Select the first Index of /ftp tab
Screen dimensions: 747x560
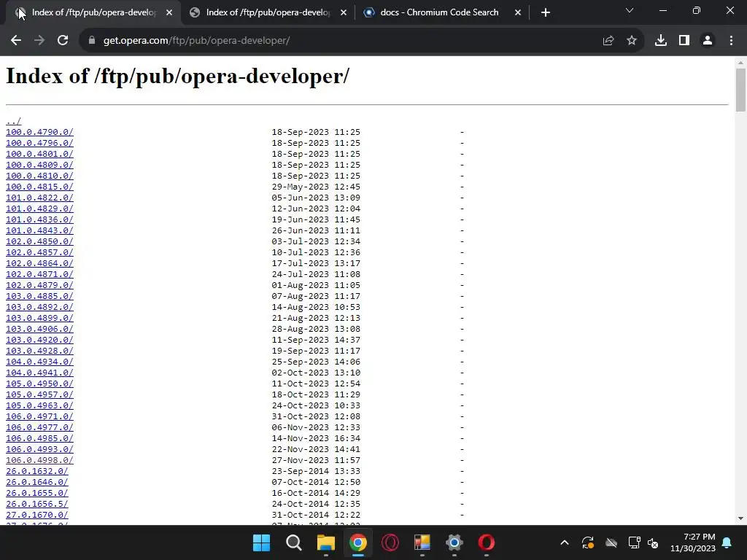point(93,12)
